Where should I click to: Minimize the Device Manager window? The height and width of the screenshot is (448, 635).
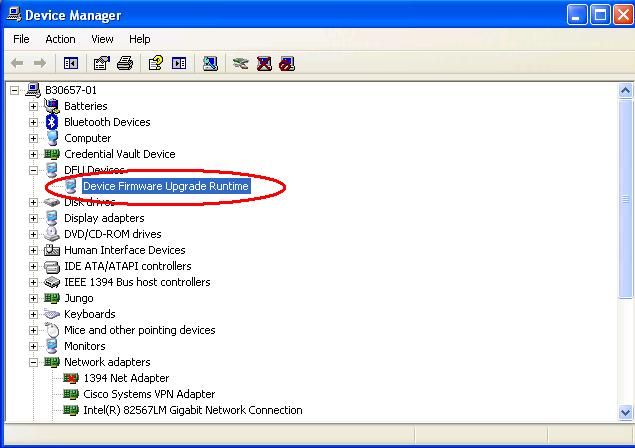[x=577, y=15]
